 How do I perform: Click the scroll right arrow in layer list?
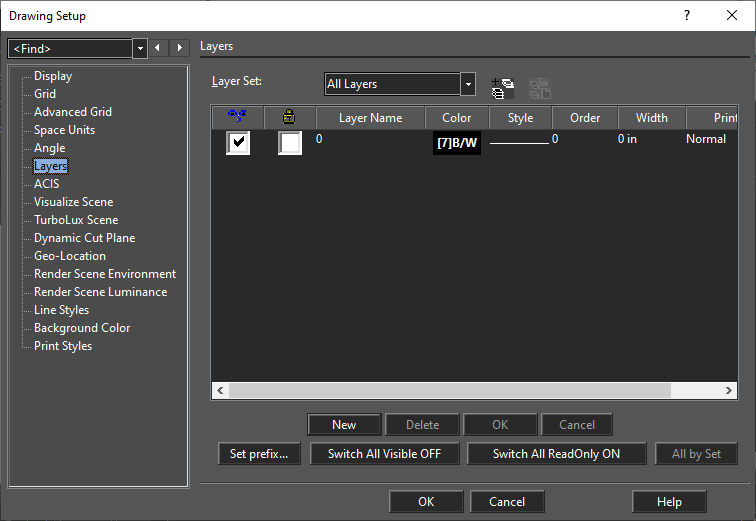tap(729, 390)
